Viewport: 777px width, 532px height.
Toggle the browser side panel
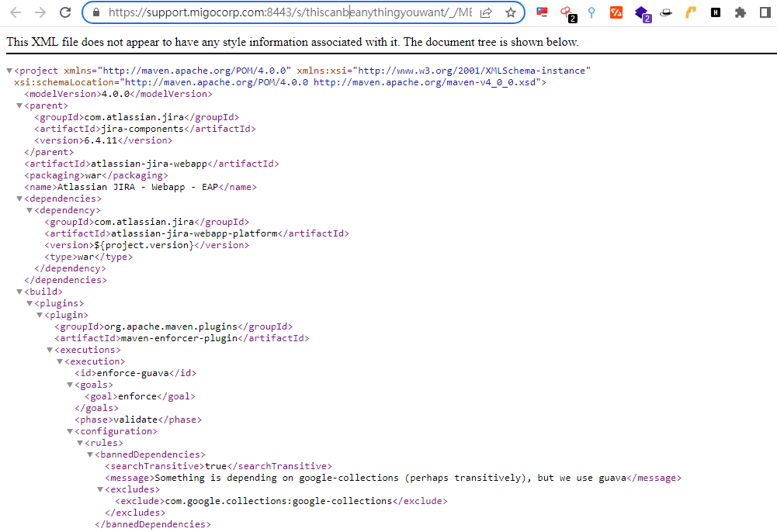[x=765, y=12]
